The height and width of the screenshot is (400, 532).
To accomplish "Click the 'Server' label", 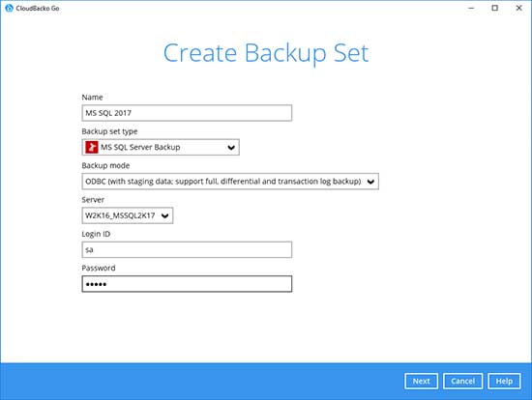I will pos(93,200).
